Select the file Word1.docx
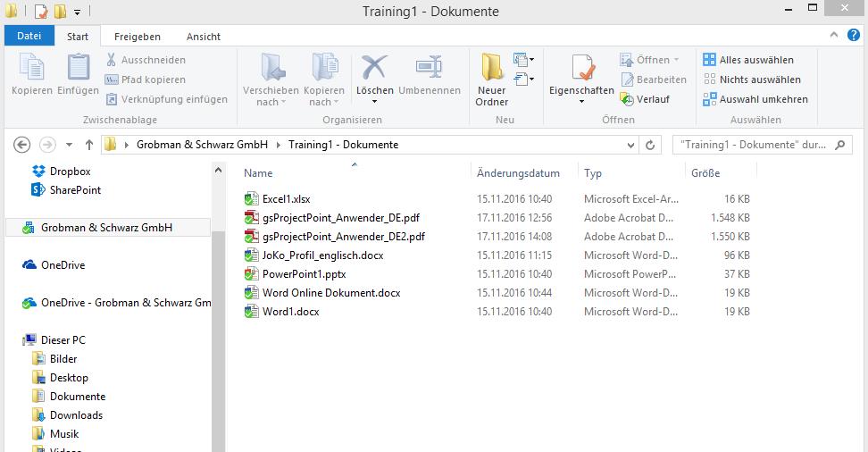 point(282,312)
